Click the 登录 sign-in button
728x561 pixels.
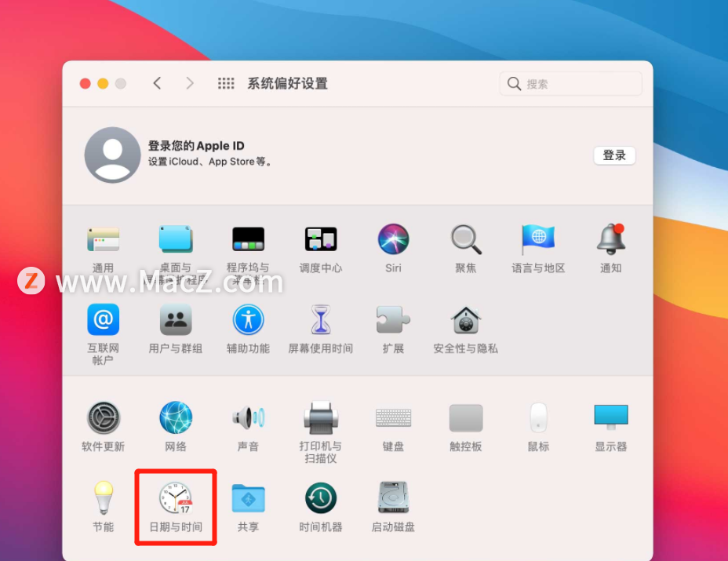point(614,155)
